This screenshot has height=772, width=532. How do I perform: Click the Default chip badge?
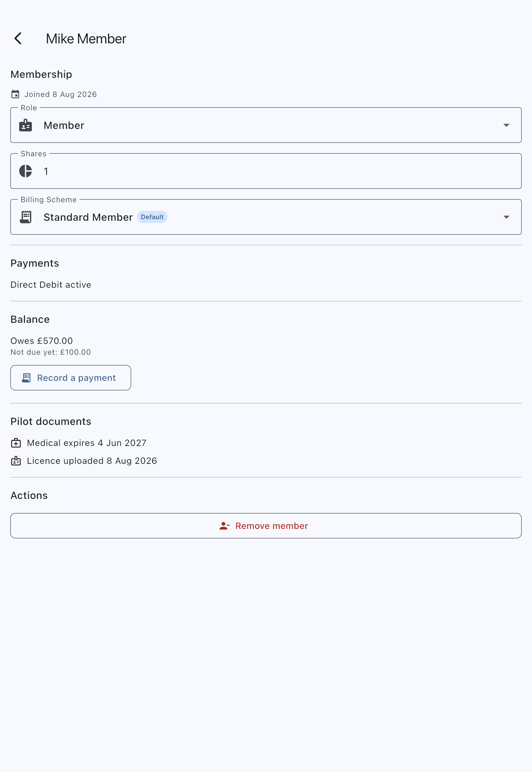[x=152, y=217]
